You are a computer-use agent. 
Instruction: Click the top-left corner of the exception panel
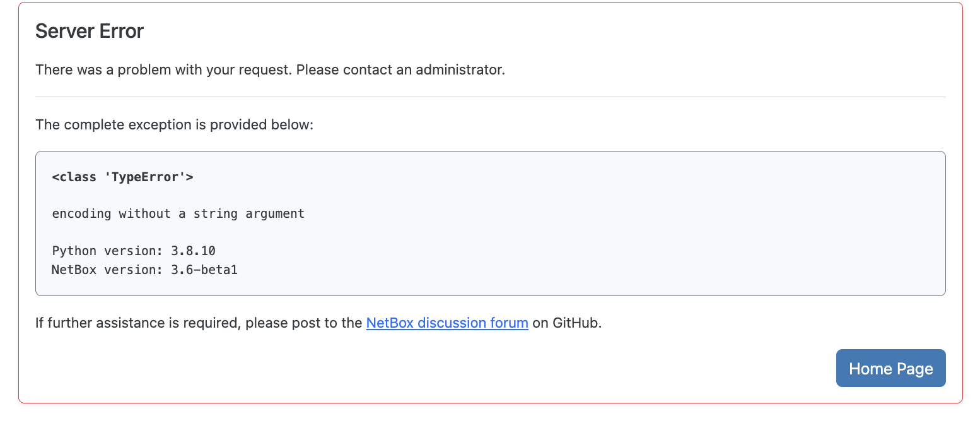38,152
